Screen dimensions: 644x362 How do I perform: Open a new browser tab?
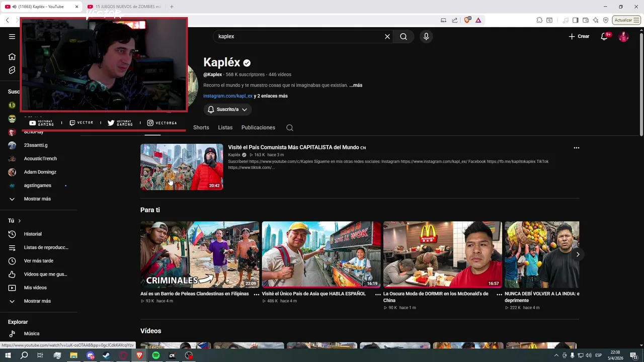tap(172, 7)
